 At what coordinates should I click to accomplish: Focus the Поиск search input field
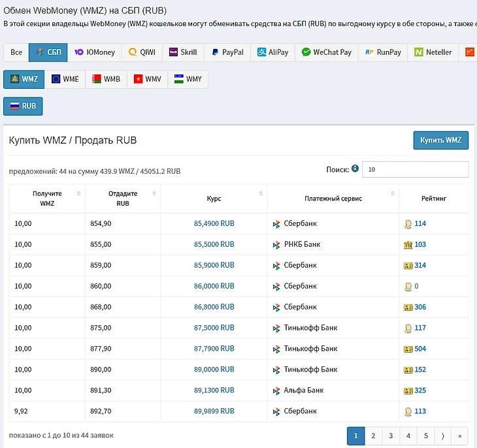[x=415, y=169]
